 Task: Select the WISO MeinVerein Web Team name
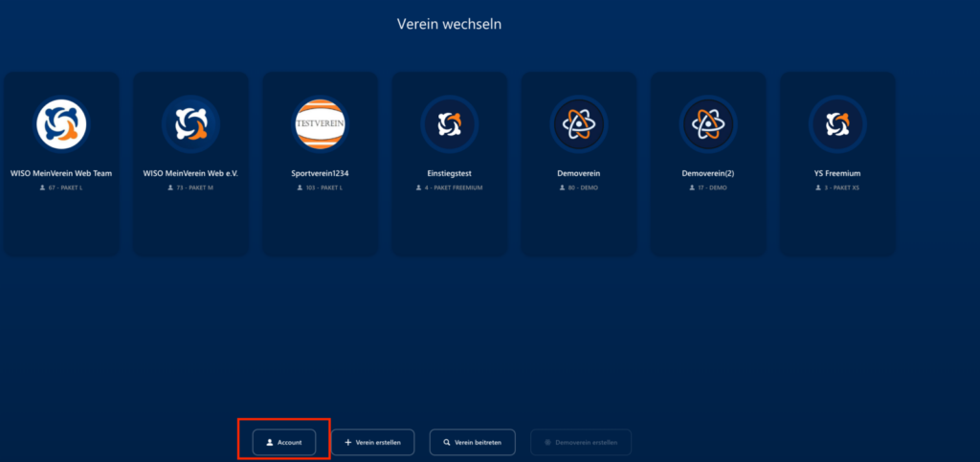(61, 173)
